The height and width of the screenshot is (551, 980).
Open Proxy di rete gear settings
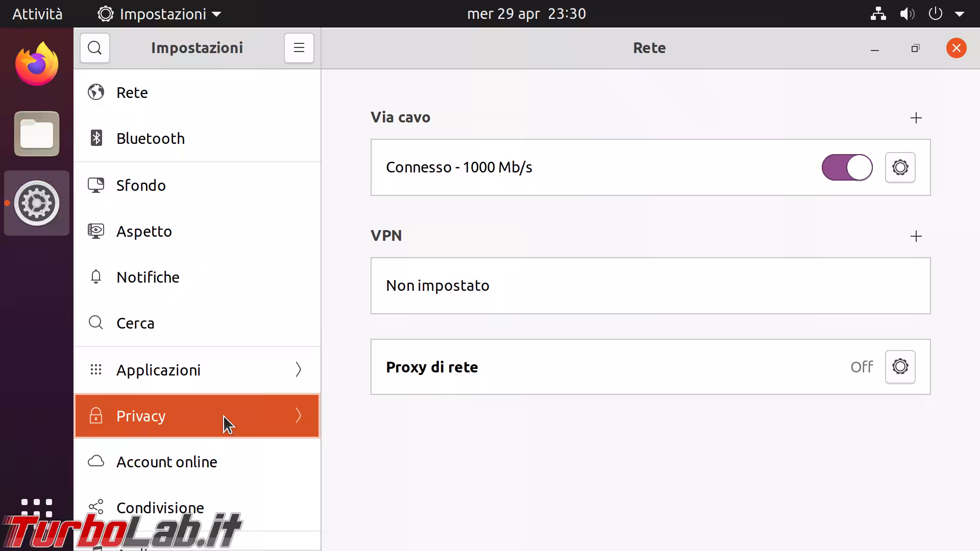[x=900, y=366]
